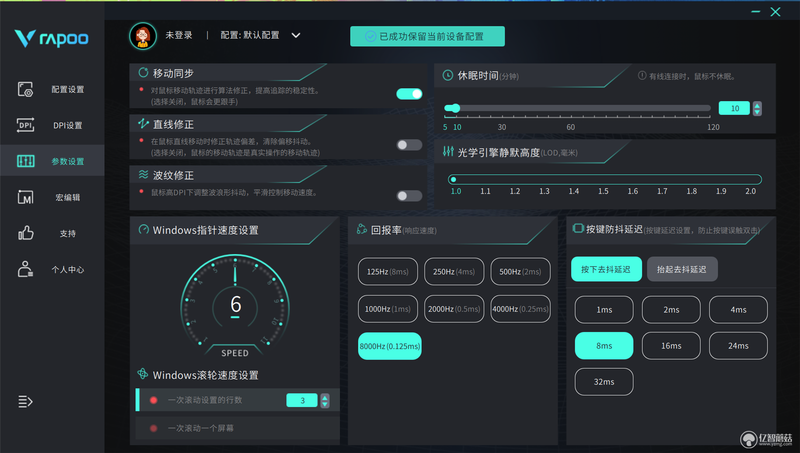Click the 宏编辑 macro icon
Viewport: 800px width, 453px height.
click(x=25, y=197)
